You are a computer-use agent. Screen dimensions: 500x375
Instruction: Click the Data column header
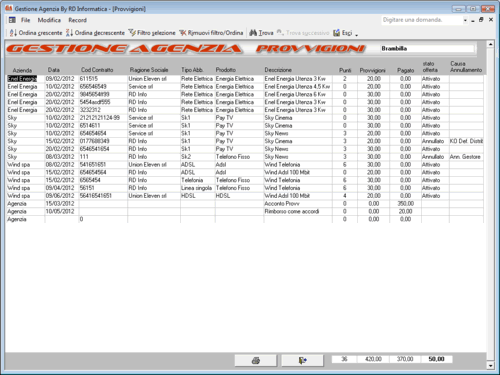(x=54, y=70)
